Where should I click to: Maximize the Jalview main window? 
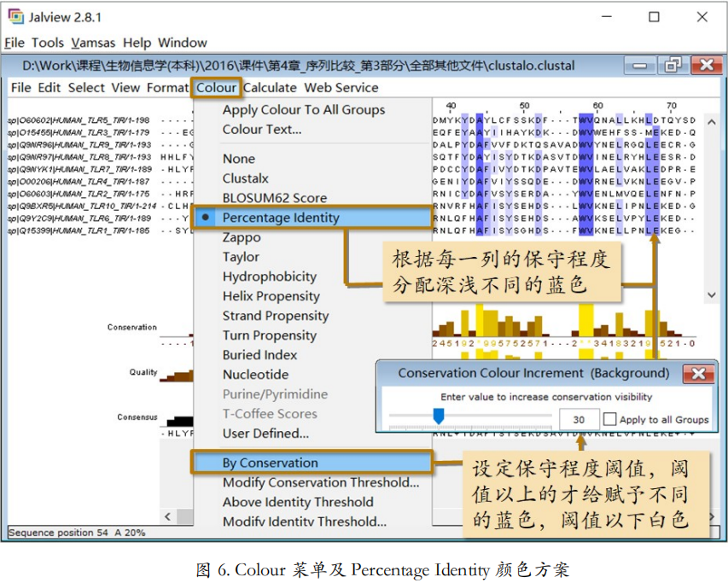[655, 17]
